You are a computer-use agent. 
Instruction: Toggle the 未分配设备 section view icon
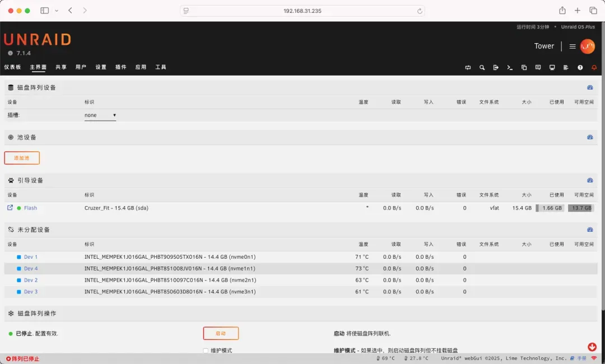tap(590, 230)
